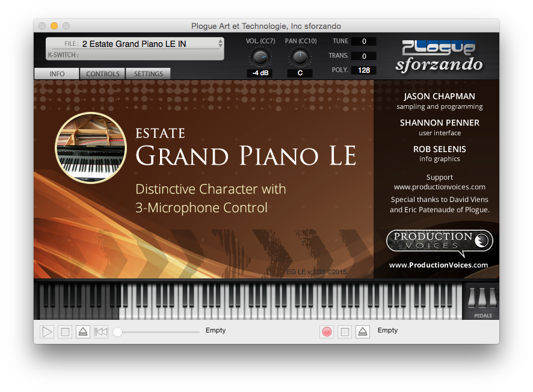Open the SETTINGS tab
Image resolution: width=533 pixels, height=392 pixels.
pos(148,74)
